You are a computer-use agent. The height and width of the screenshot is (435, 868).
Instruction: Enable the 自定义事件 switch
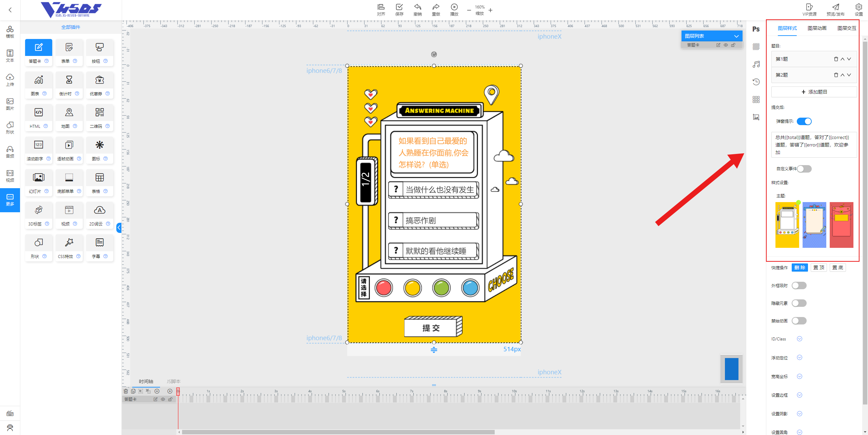click(804, 169)
